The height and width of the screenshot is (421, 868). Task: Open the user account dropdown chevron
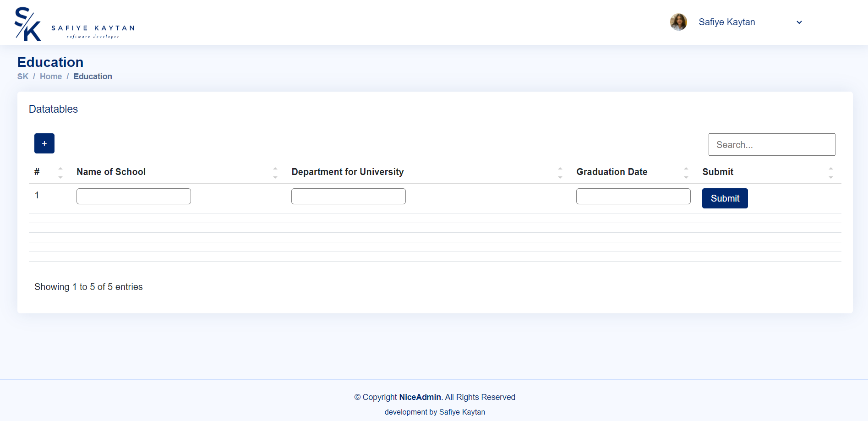click(799, 22)
